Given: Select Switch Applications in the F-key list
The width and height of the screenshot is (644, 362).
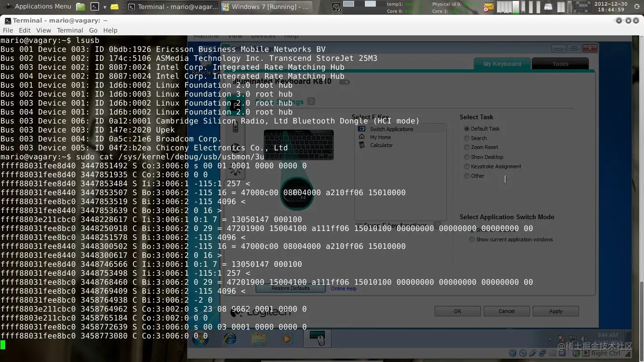Looking at the screenshot, I should click(x=391, y=129).
